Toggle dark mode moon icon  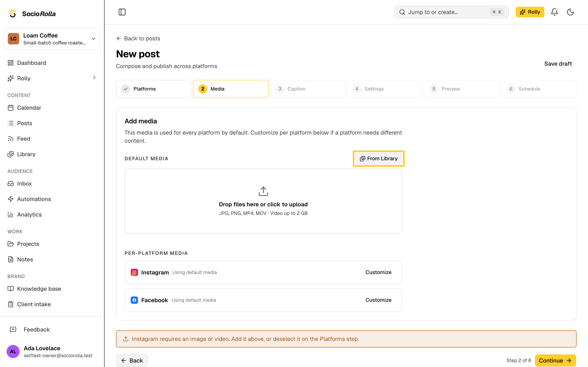[570, 12]
